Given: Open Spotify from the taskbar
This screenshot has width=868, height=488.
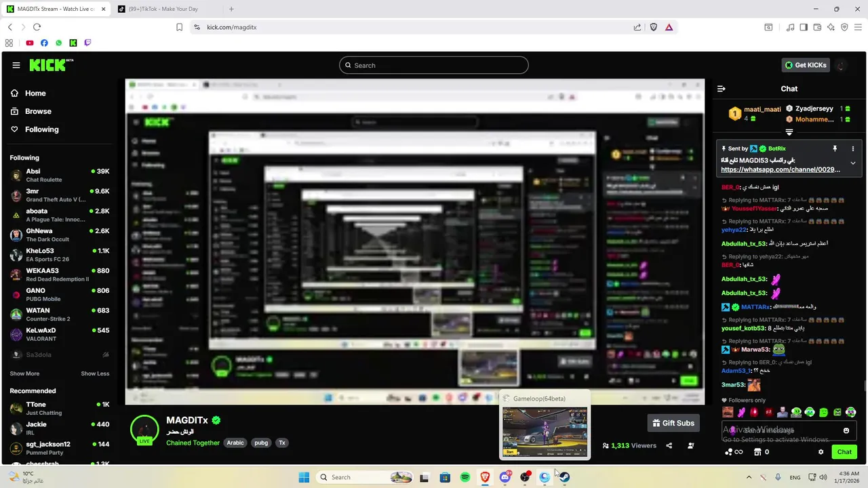Looking at the screenshot, I should pyautogui.click(x=465, y=477).
